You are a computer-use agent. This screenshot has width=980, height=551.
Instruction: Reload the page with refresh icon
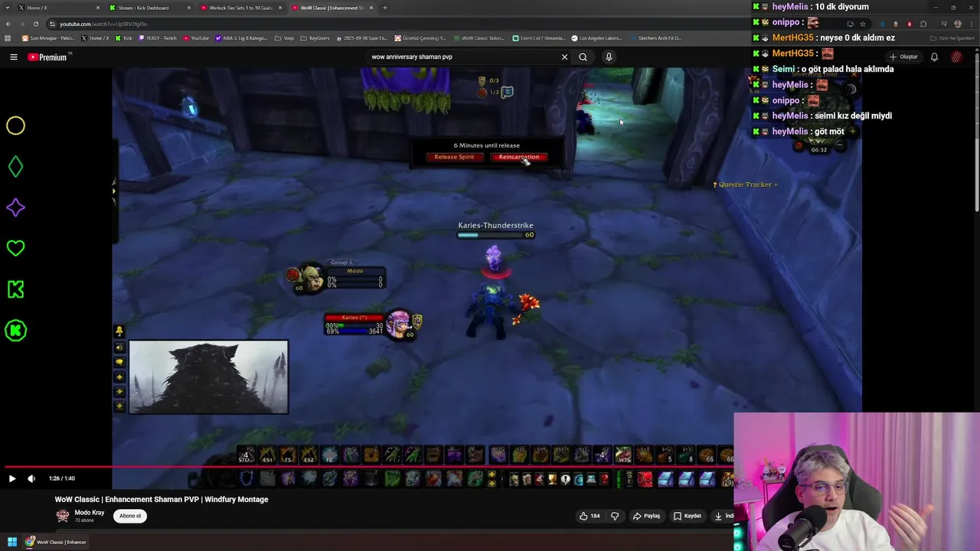(x=35, y=24)
